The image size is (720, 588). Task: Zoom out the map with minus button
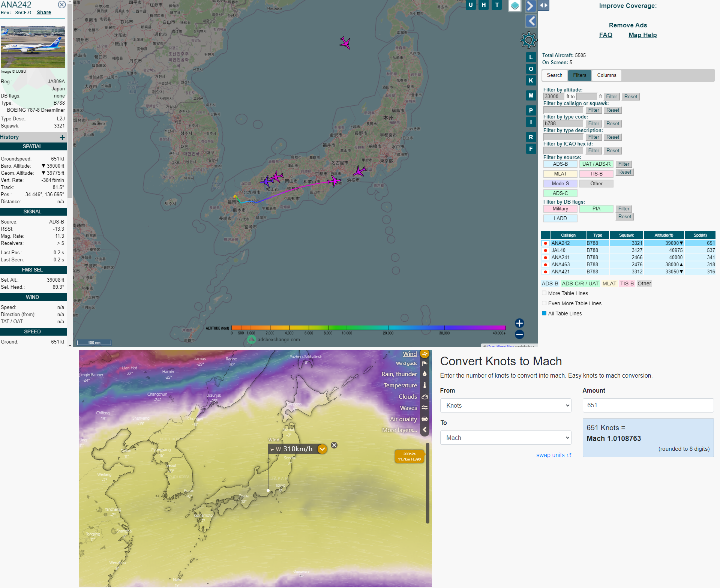tap(519, 334)
